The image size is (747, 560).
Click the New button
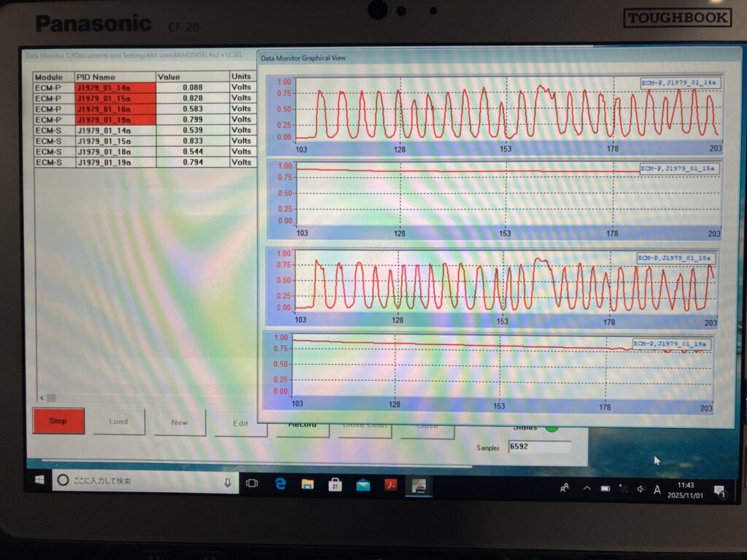pos(179,422)
